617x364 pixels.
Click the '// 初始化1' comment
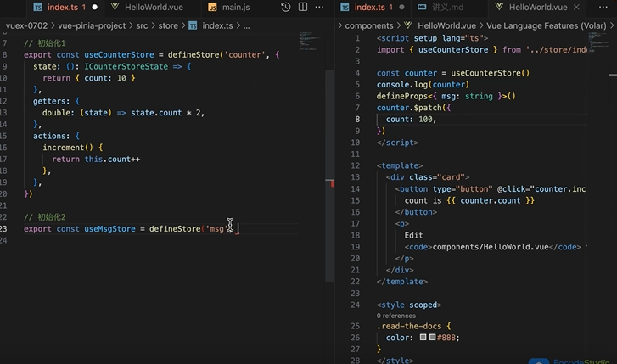coord(44,43)
